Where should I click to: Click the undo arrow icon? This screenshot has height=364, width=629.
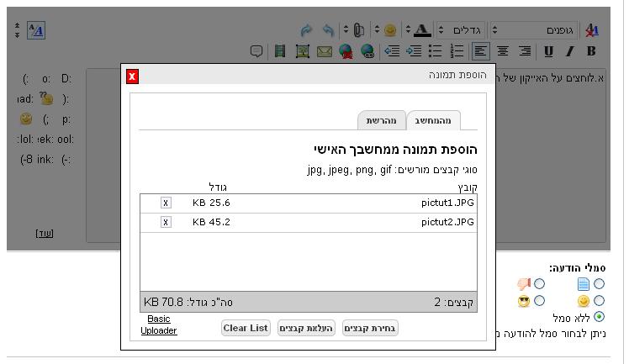pyautogui.click(x=328, y=30)
